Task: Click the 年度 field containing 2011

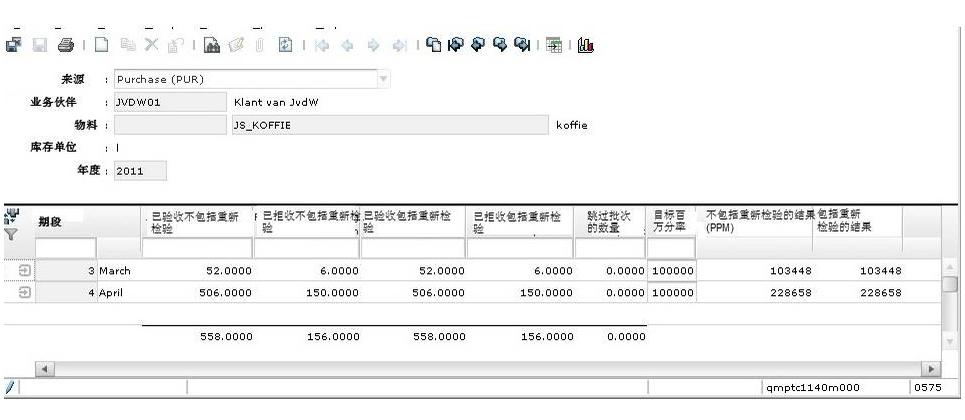Action: (140, 171)
